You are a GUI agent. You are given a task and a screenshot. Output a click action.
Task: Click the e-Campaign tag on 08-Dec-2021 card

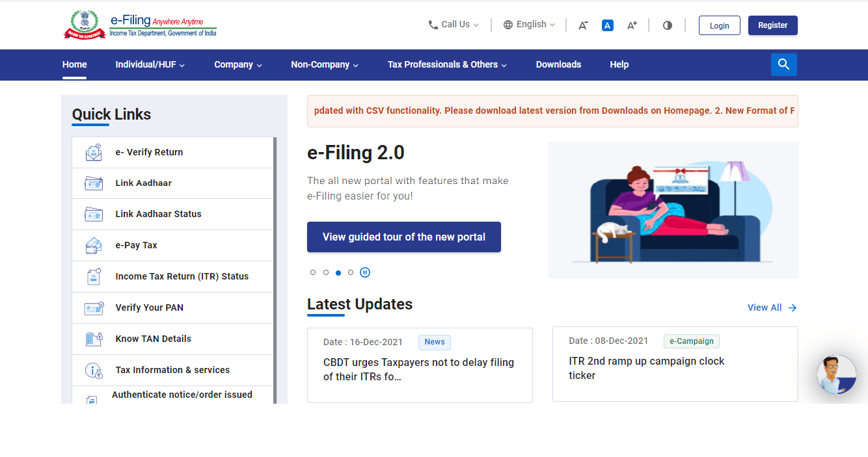point(692,341)
